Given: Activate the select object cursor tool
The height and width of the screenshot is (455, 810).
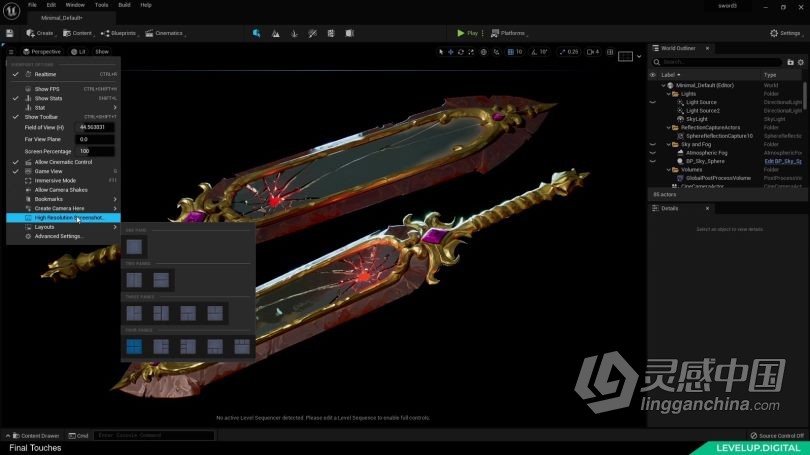Looking at the screenshot, I should [441, 52].
